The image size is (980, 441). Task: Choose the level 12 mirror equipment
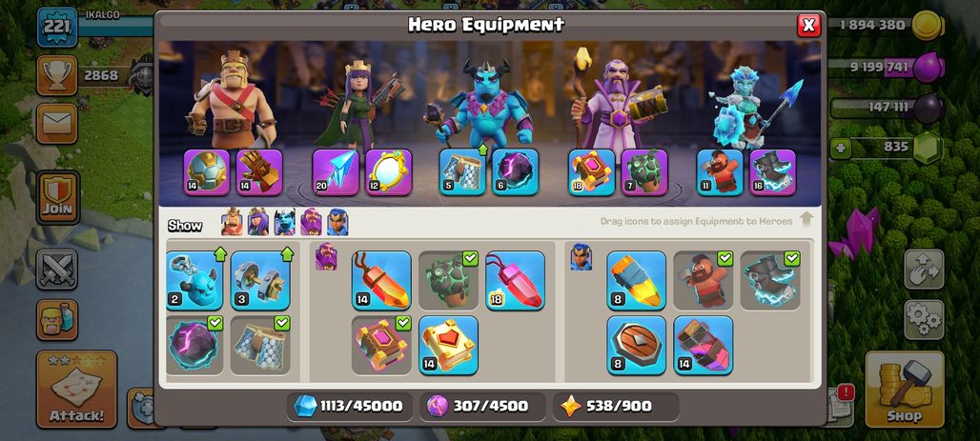[389, 171]
